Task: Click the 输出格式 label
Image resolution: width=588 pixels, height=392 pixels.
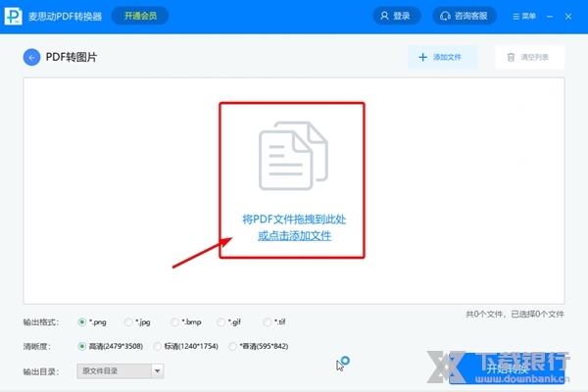Action: (x=40, y=322)
